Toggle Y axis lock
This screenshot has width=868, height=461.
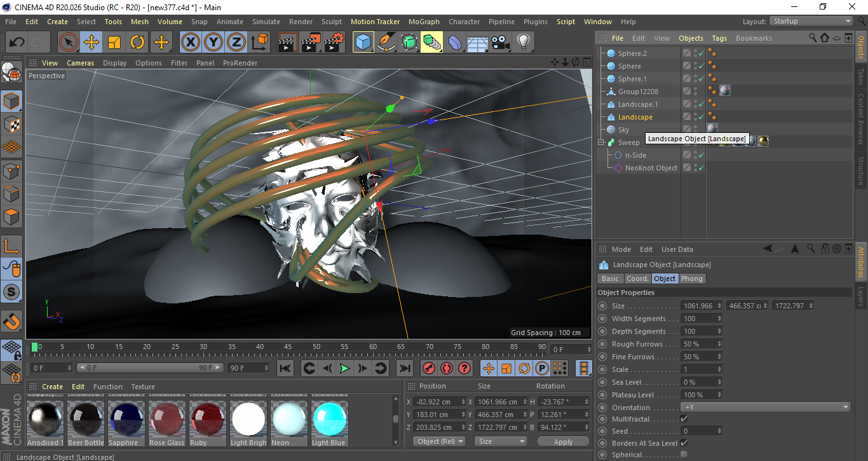coord(213,43)
